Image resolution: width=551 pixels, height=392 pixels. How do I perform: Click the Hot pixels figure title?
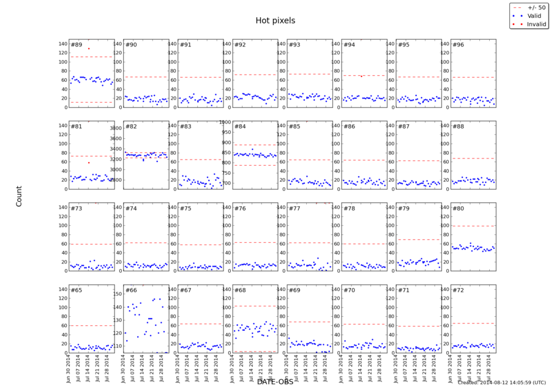275,20
